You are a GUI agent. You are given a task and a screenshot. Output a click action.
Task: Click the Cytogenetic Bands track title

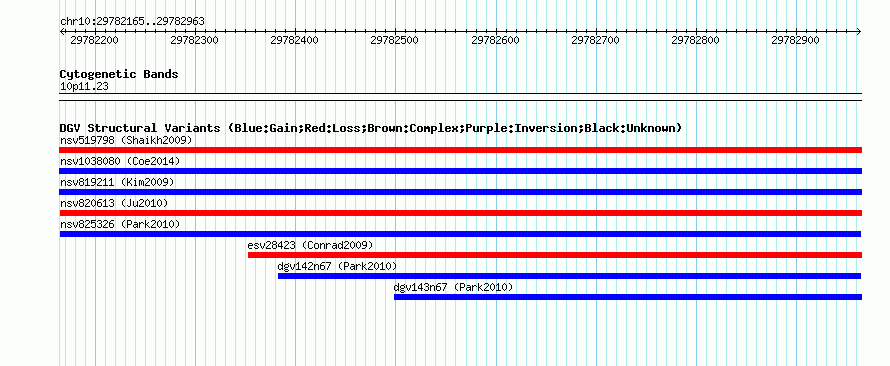pos(119,74)
